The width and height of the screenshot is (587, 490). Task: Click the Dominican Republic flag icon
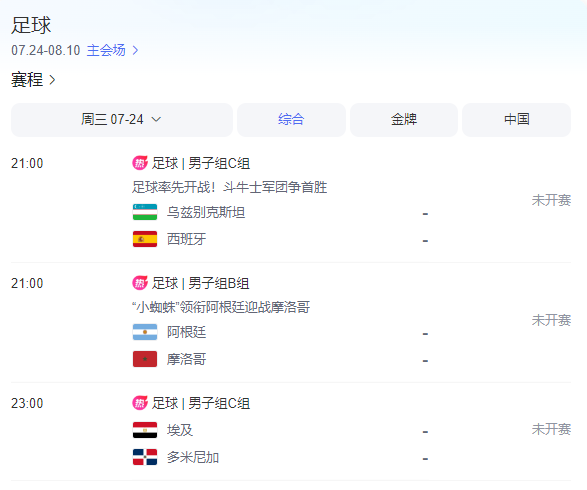[x=145, y=457]
